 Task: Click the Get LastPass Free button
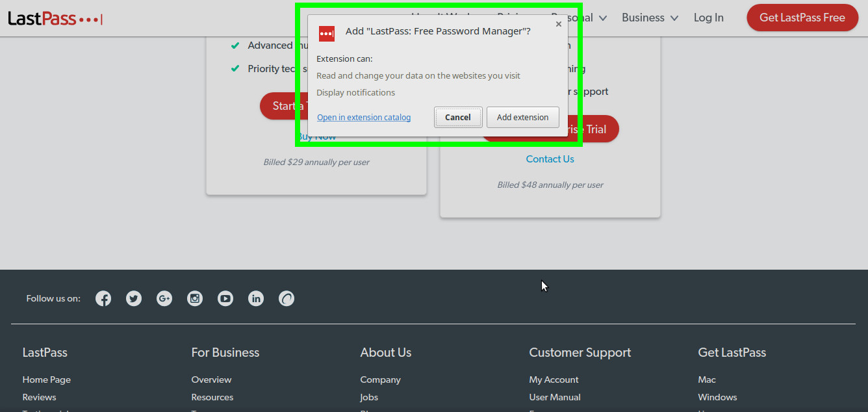(802, 18)
